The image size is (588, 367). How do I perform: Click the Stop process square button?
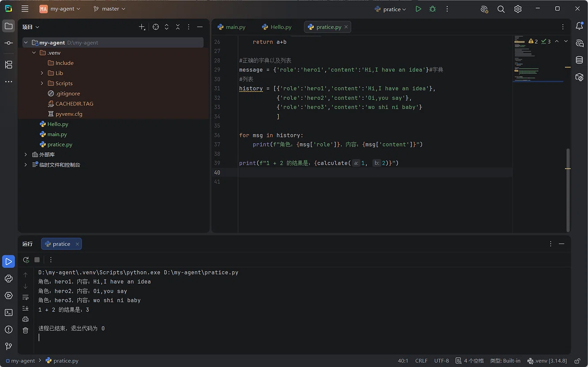point(37,260)
